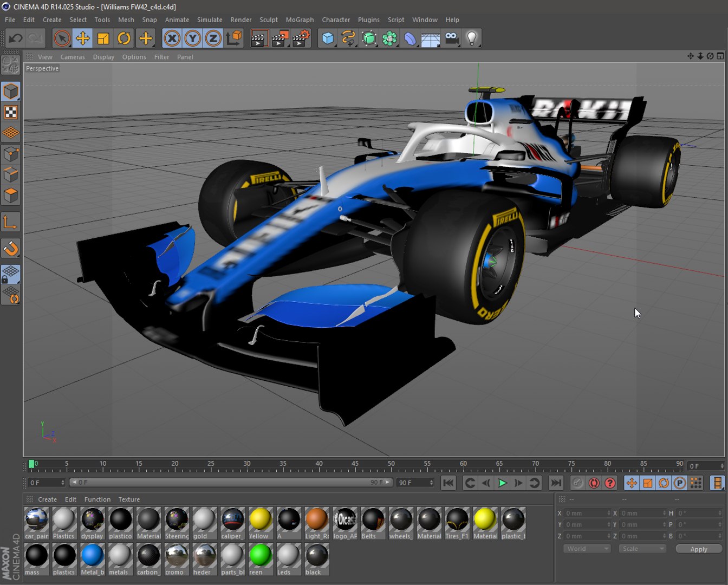Add a Floor environment object
The image size is (728, 585).
click(x=431, y=38)
